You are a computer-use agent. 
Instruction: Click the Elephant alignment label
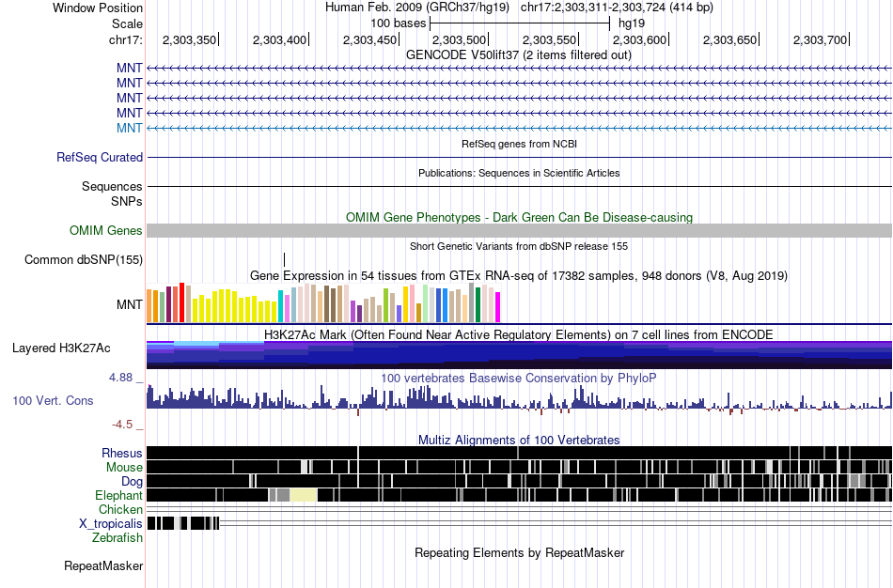click(118, 495)
